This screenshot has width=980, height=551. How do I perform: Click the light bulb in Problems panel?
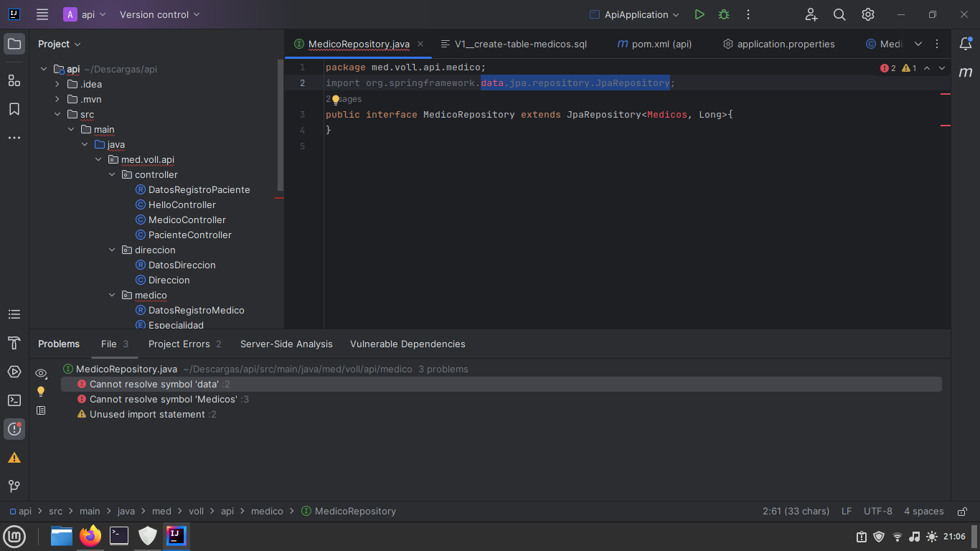pos(41,392)
